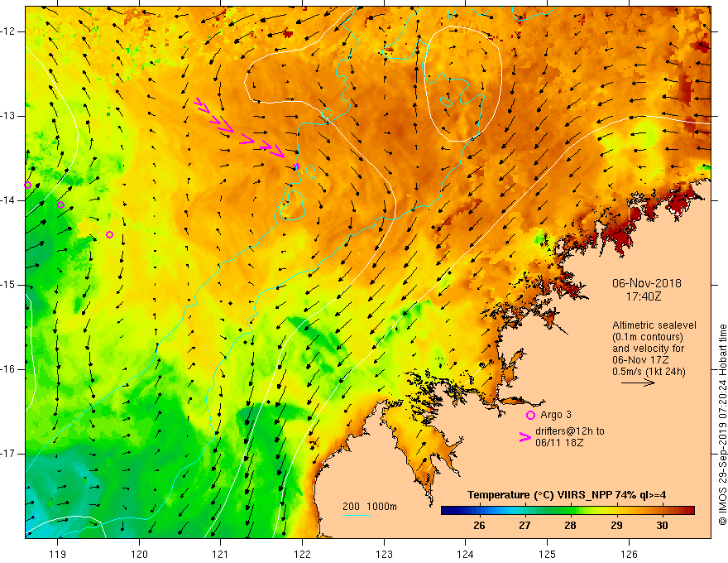Click the "-17" latitude axis label
Screen dimensions: 728x563
tap(8, 454)
